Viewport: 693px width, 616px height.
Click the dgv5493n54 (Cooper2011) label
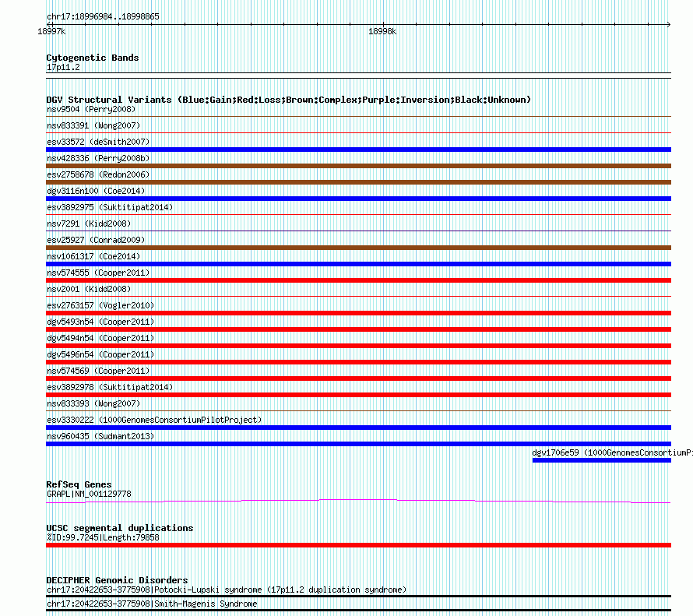[x=100, y=322]
